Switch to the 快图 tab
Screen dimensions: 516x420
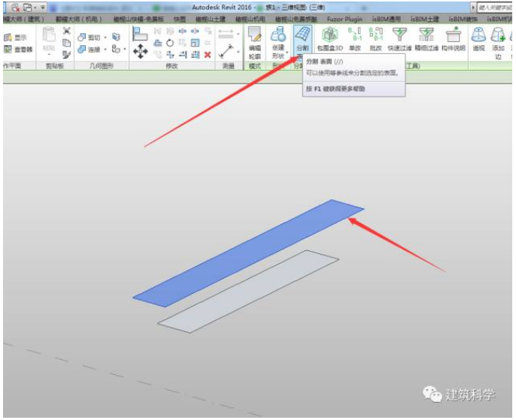coord(180,20)
